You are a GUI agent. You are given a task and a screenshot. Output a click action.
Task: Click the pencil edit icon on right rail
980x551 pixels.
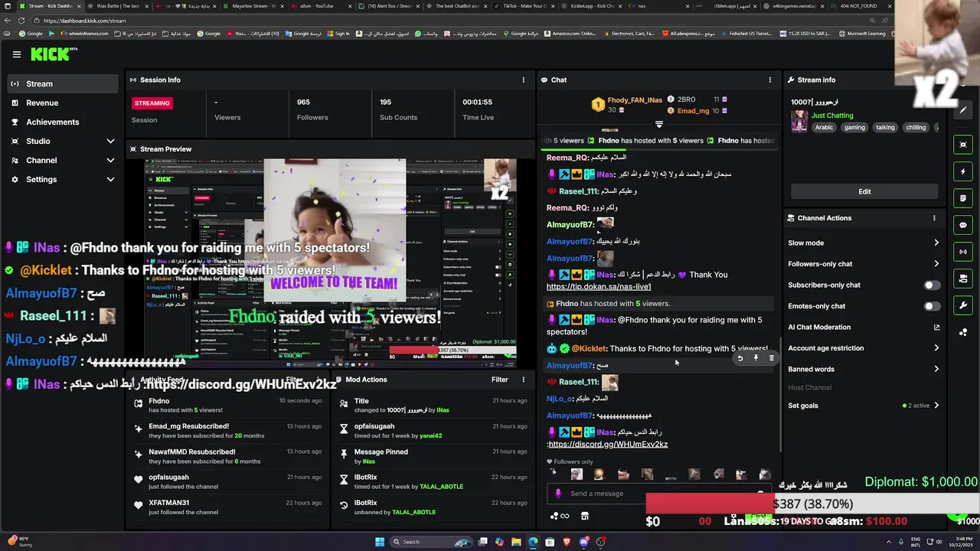[x=963, y=109]
